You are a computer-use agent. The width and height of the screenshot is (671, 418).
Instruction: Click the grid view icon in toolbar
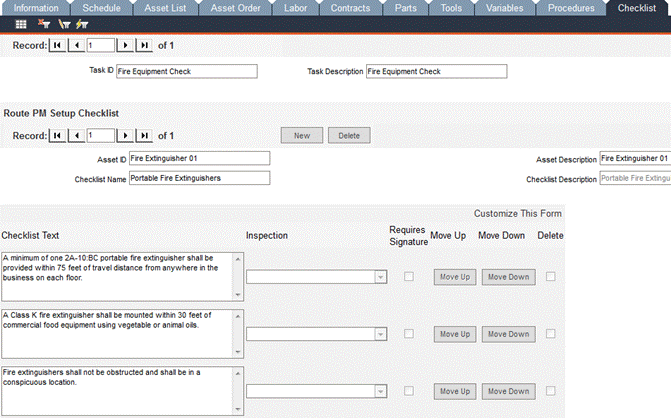coord(21,24)
